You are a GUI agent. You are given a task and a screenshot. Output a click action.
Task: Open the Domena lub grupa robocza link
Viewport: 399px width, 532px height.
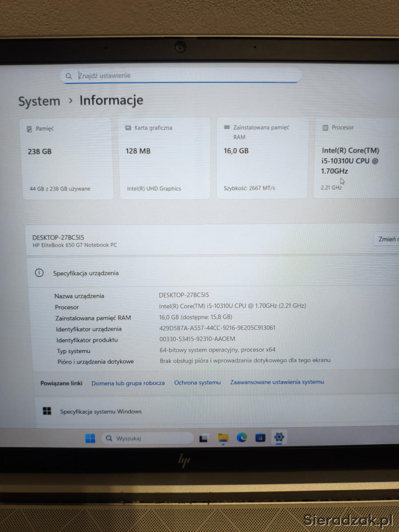pos(128,383)
